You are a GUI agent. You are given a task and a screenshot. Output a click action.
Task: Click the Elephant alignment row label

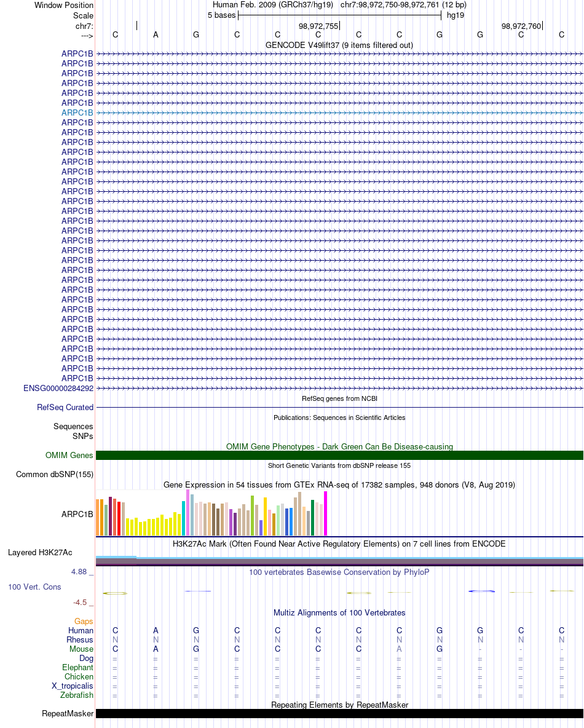tap(78, 668)
